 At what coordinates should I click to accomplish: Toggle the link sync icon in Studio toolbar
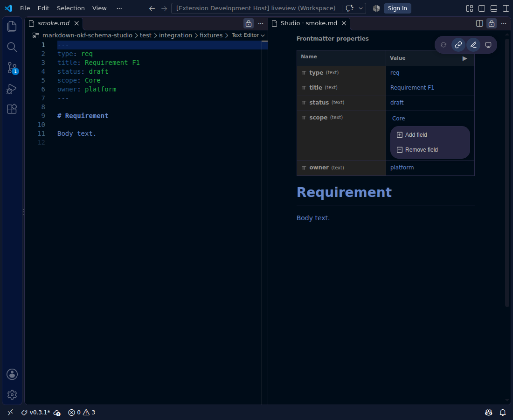pyautogui.click(x=458, y=45)
